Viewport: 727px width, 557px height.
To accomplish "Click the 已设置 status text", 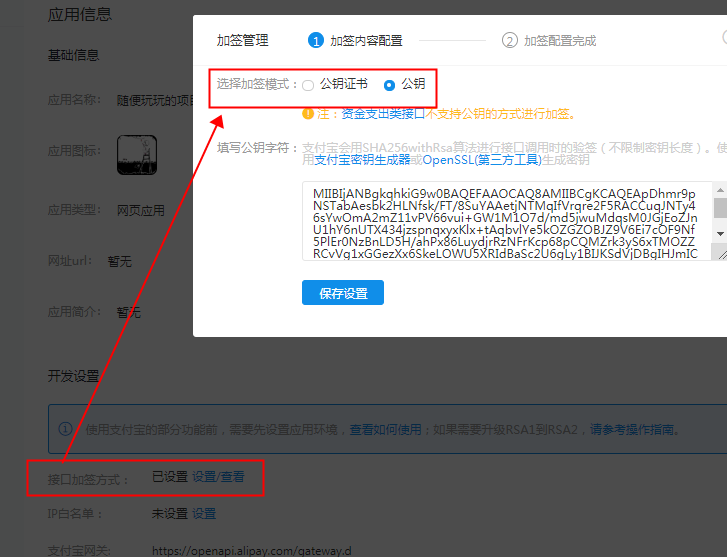I will point(170,477).
